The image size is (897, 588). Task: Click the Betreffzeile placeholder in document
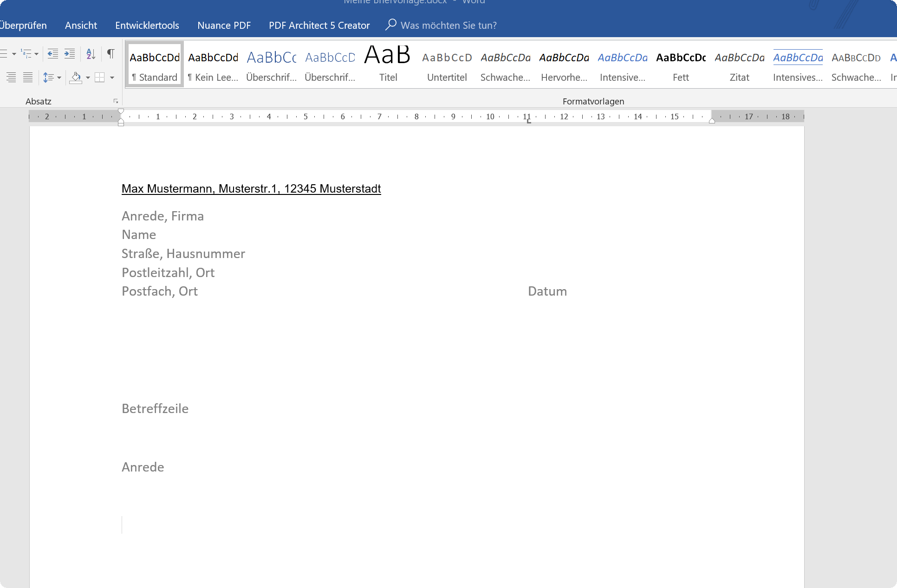155,408
